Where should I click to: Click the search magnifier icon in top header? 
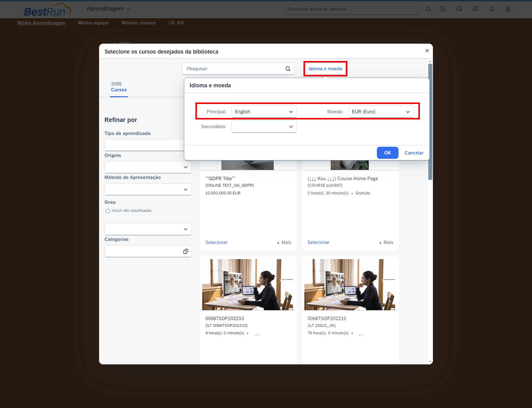point(428,9)
